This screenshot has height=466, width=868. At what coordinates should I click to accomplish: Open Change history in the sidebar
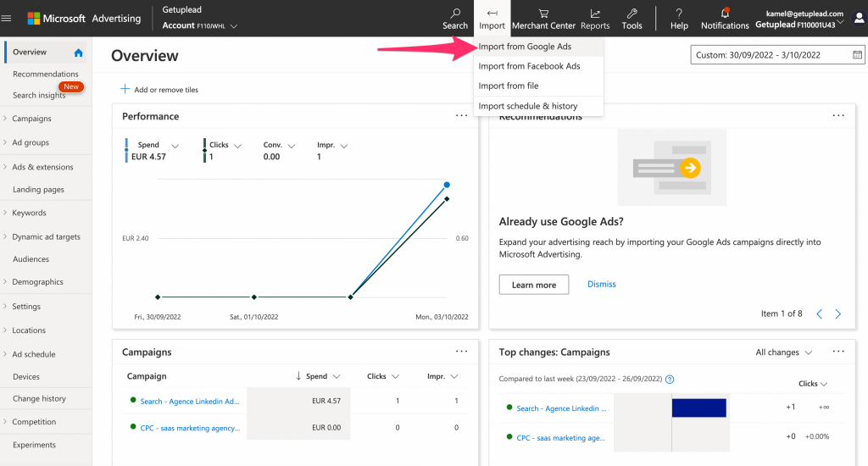(39, 398)
